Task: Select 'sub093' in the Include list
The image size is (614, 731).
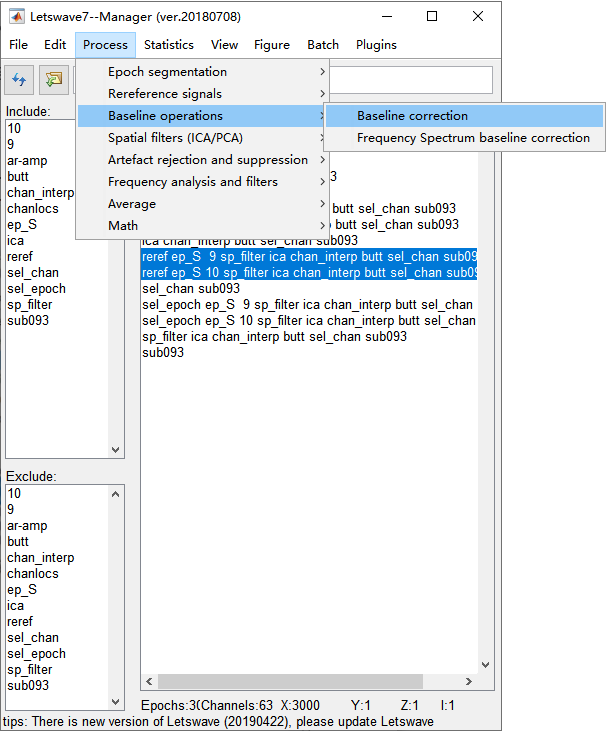Action: pyautogui.click(x=28, y=321)
